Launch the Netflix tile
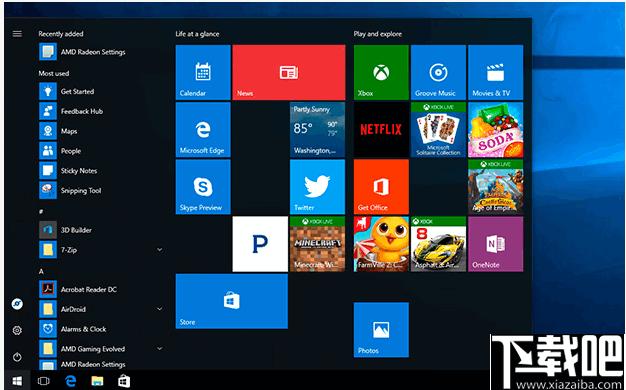This screenshot has height=390, width=626. tap(381, 130)
